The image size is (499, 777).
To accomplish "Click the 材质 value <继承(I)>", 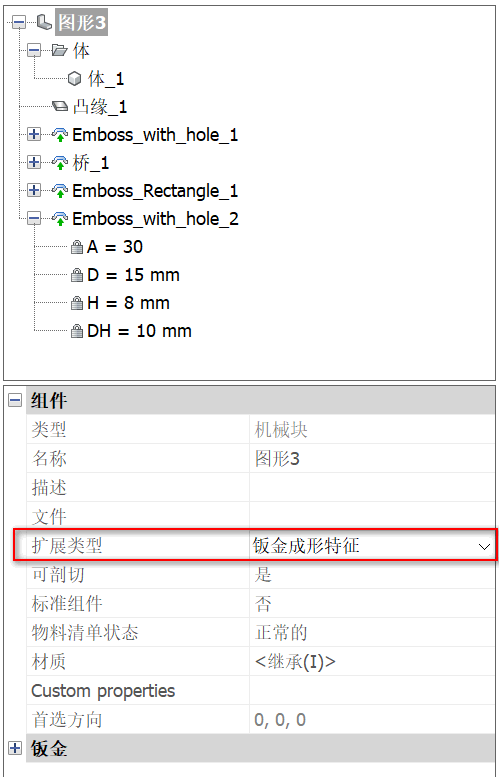I will click(x=295, y=662).
